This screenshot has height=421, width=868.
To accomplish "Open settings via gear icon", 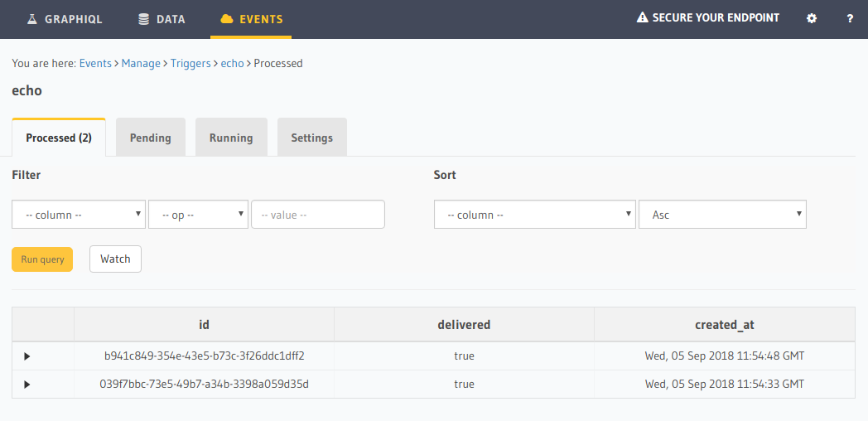I will point(812,18).
